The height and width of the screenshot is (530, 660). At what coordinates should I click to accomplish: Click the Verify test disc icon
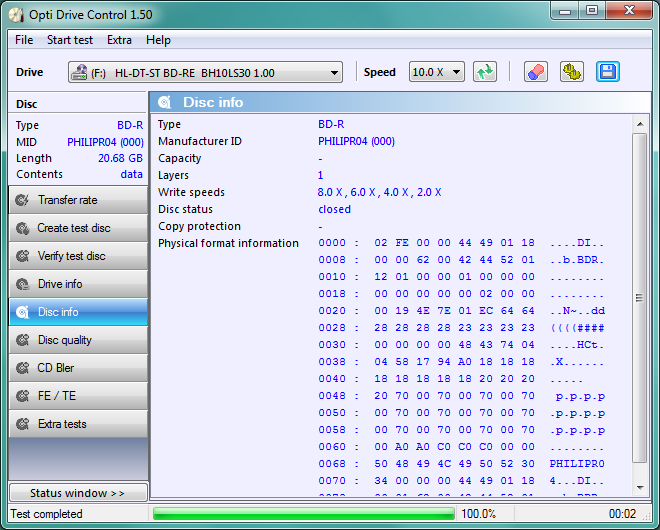(x=22, y=256)
